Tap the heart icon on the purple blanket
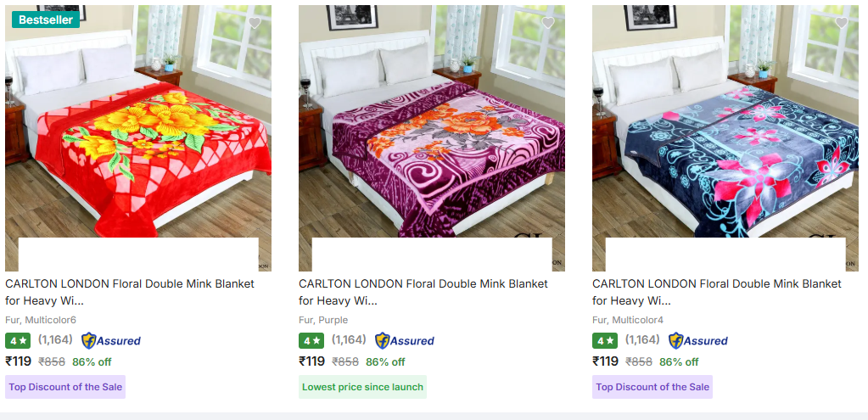The width and height of the screenshot is (868, 420). click(548, 23)
